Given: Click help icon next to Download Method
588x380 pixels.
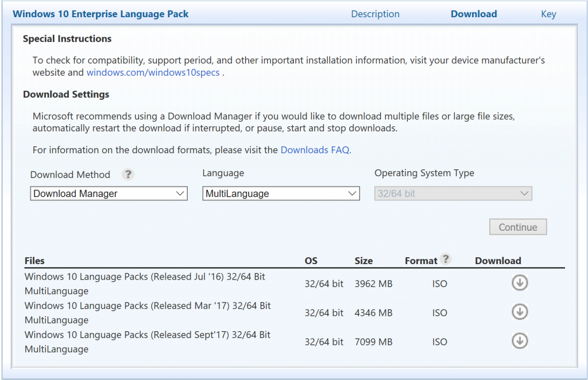Looking at the screenshot, I should click(128, 175).
